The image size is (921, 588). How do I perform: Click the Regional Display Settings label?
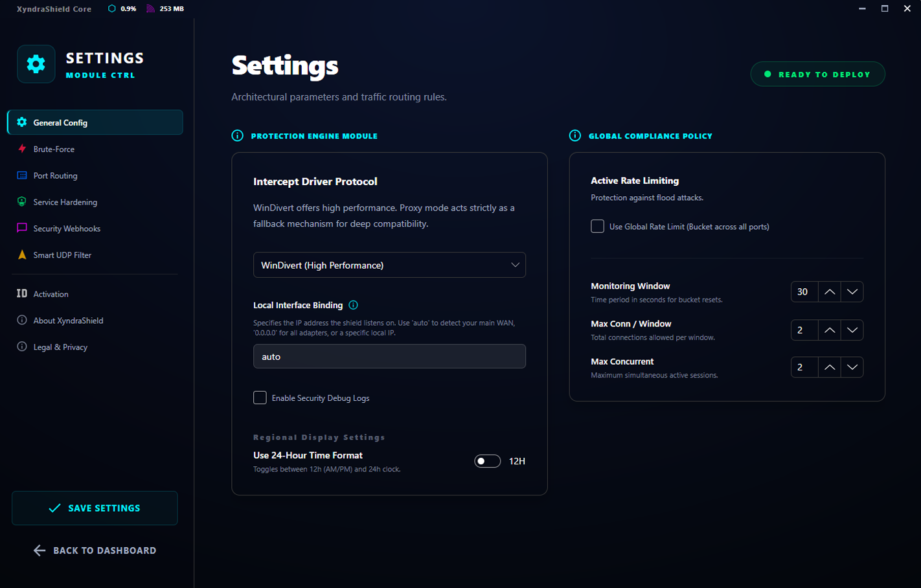click(319, 438)
